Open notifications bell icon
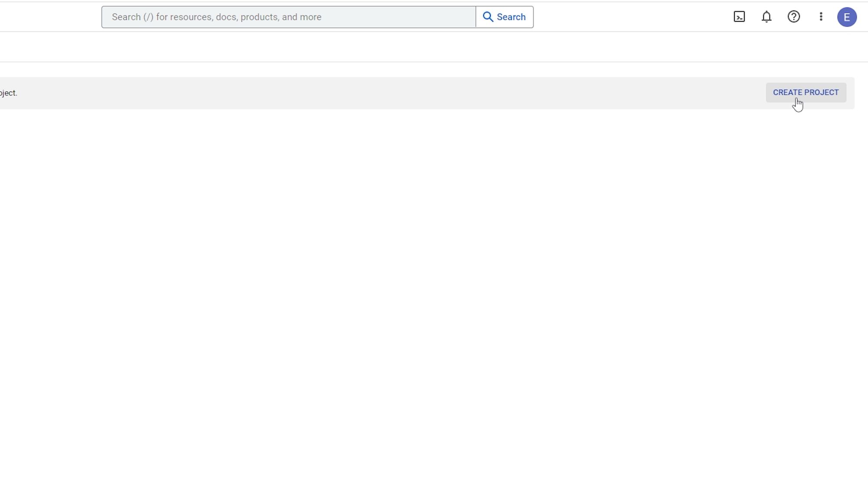This screenshot has width=868, height=488. point(766,16)
